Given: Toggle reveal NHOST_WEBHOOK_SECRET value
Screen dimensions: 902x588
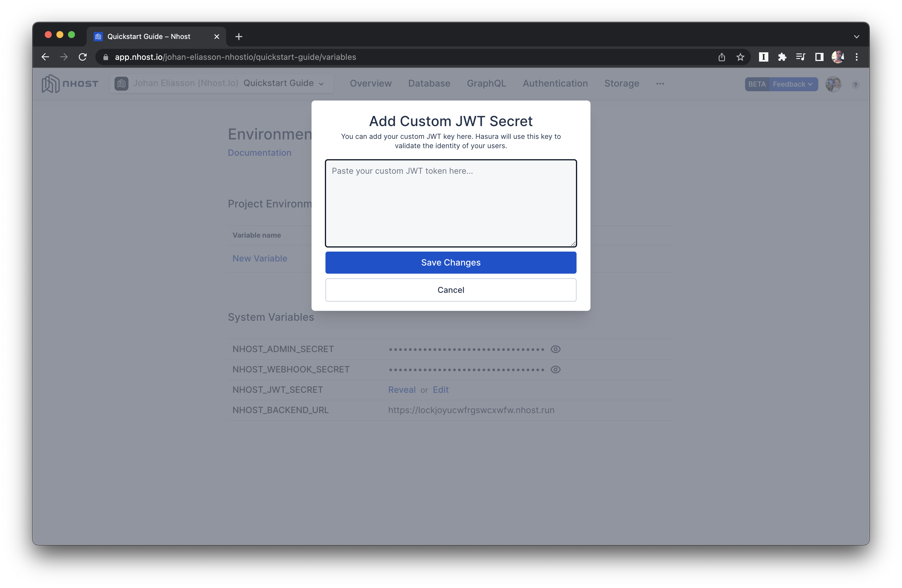Looking at the screenshot, I should click(x=556, y=369).
